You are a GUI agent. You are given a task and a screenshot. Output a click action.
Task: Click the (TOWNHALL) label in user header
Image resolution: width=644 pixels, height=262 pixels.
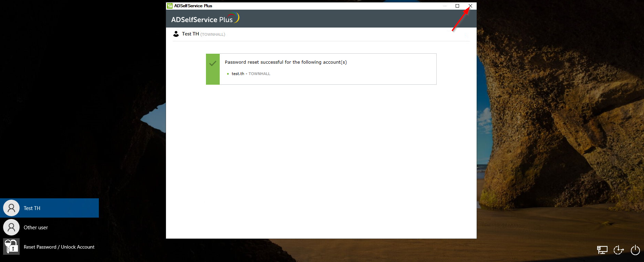(213, 34)
